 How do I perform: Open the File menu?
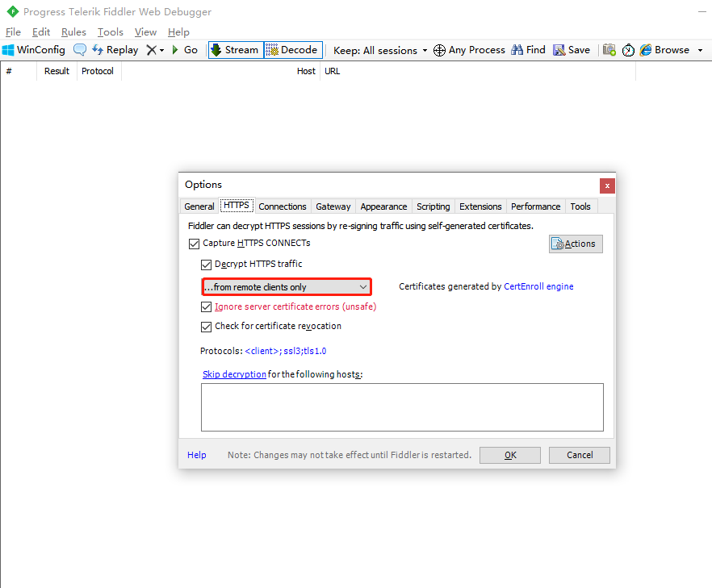[x=13, y=31]
